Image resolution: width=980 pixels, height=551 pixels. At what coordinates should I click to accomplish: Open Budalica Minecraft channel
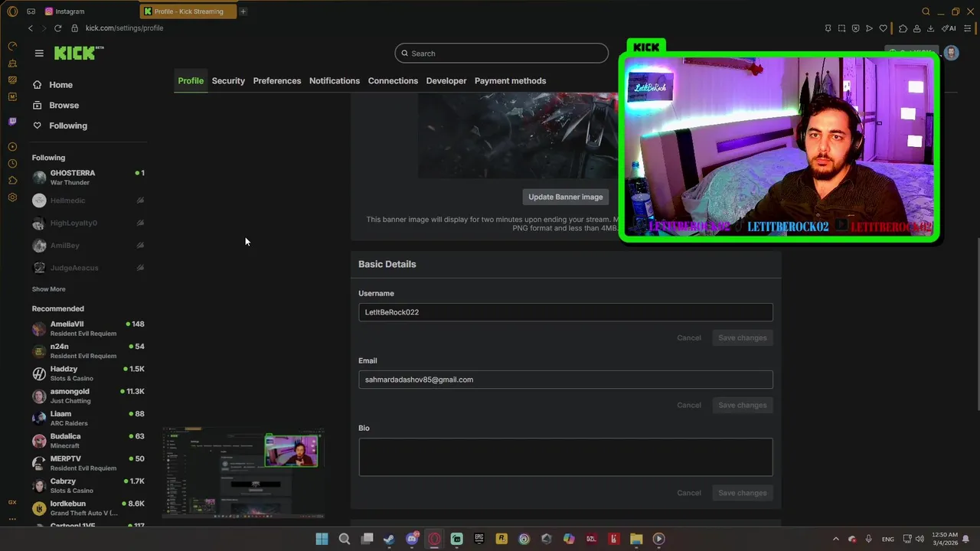tap(88, 441)
